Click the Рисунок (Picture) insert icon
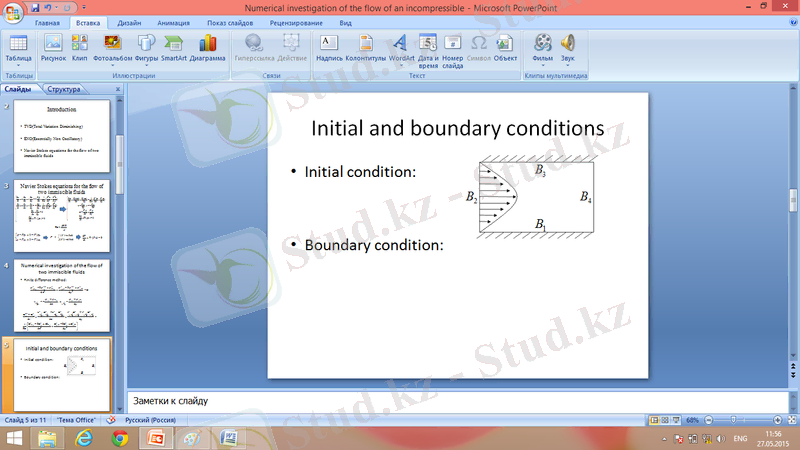This screenshot has width=800, height=450. tap(52, 47)
